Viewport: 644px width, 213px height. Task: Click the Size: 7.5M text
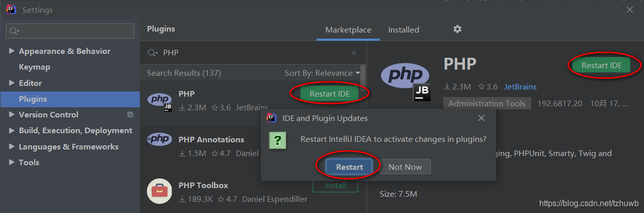click(398, 194)
